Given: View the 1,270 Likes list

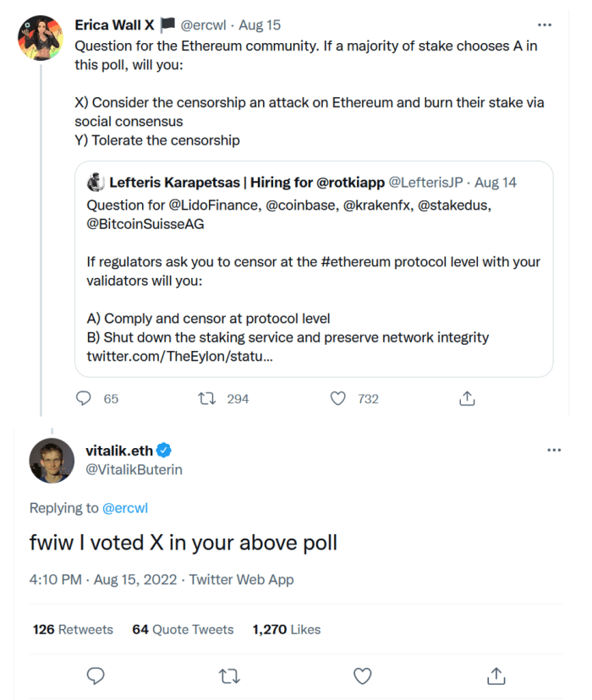Looking at the screenshot, I should pyautogui.click(x=287, y=629).
